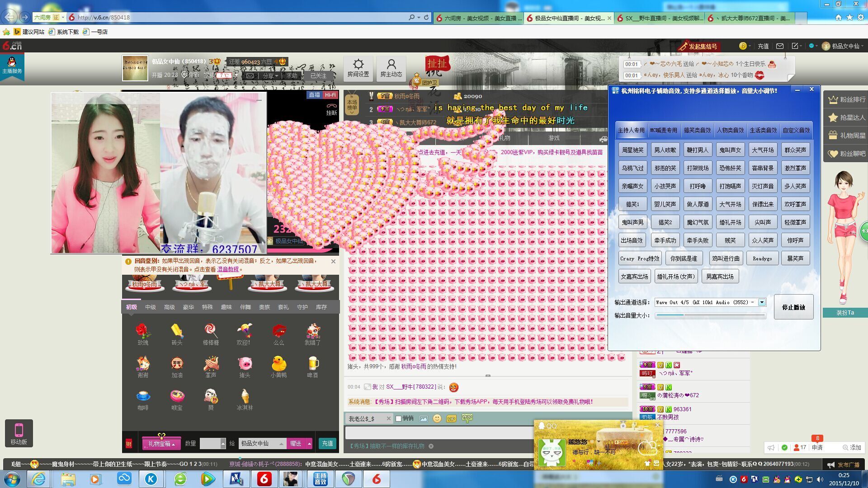Open 房间设置 room settings
Image resolution: width=868 pixels, height=488 pixels.
[x=358, y=68]
